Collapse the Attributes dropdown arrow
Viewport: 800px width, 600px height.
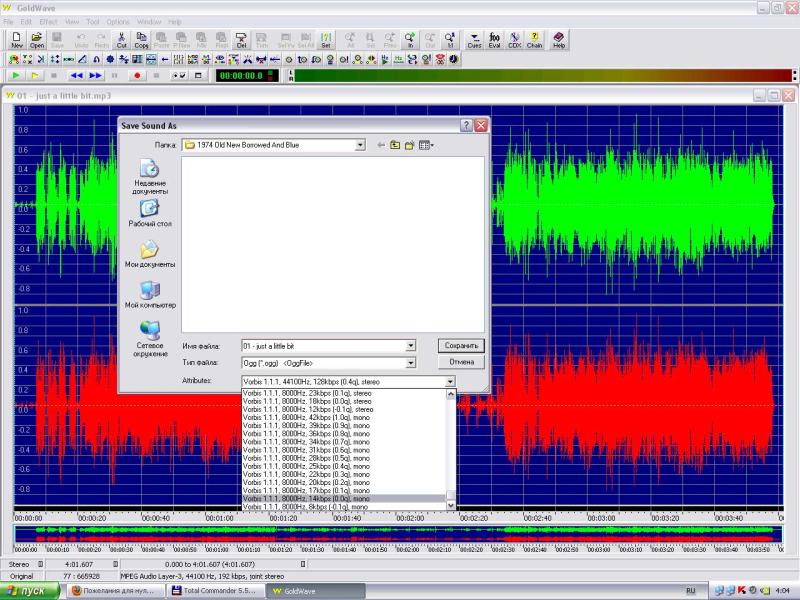pos(450,381)
